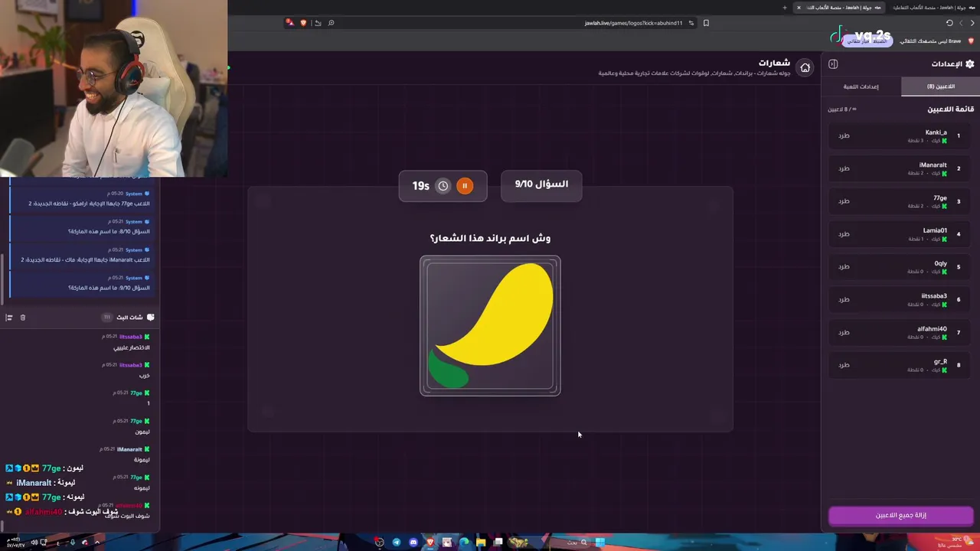
Task: Open Discord from taskbar
Action: [x=413, y=543]
